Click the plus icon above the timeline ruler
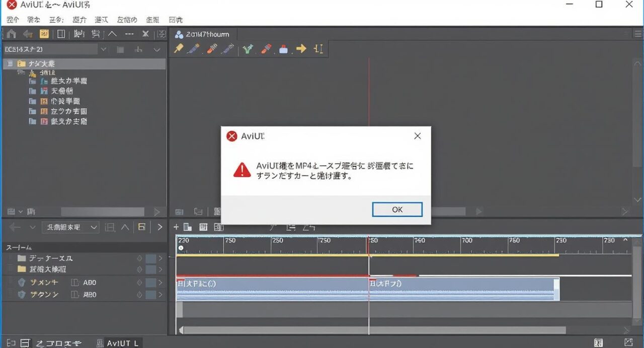The width and height of the screenshot is (644, 348). click(176, 227)
